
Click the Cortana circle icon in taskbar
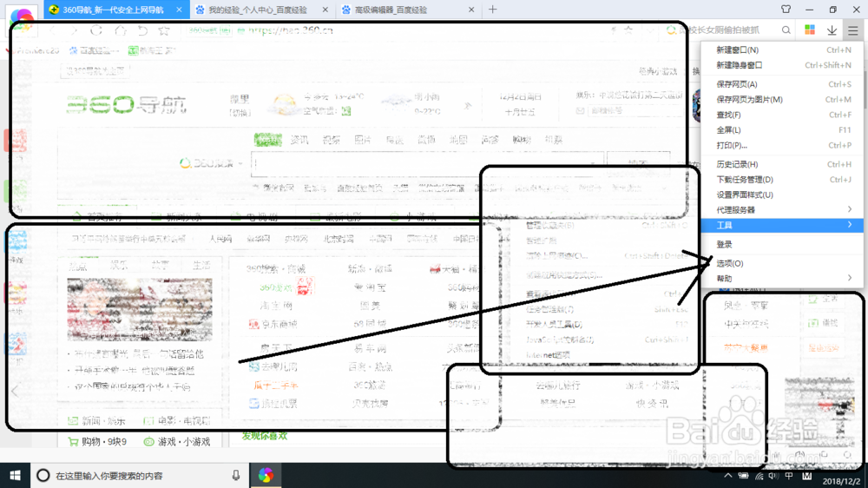coord(43,475)
